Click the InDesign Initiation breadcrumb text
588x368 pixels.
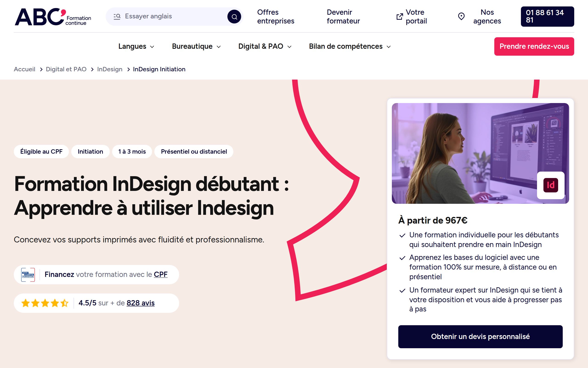(x=159, y=69)
